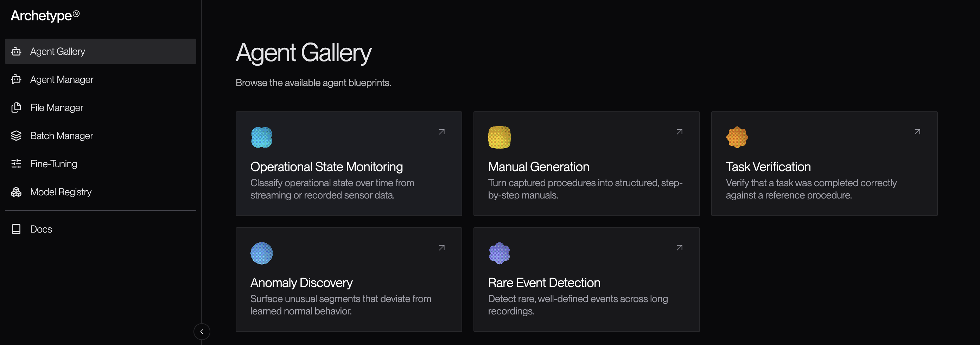980x345 pixels.
Task: Click the Model Registry cubes icon
Action: point(16,192)
